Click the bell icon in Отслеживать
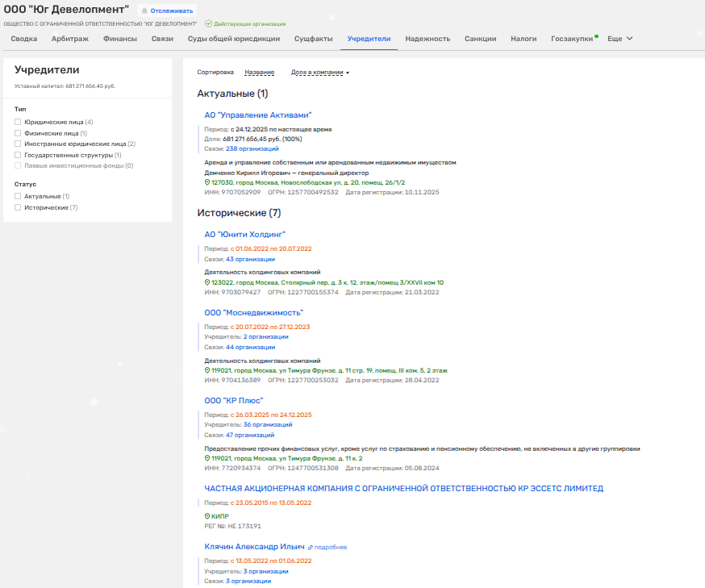Screen dimensions: 705x588 pyautogui.click(x=145, y=11)
